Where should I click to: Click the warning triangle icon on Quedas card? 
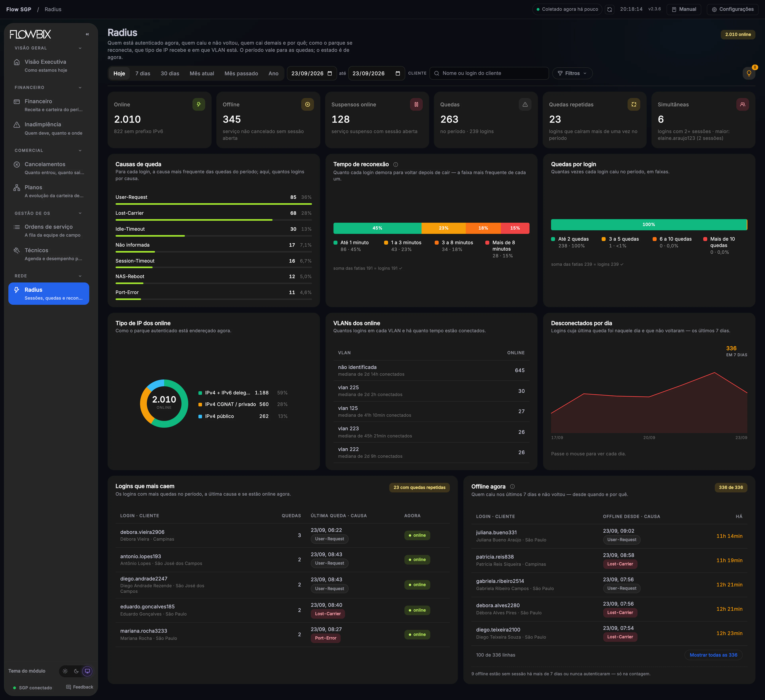click(x=525, y=104)
